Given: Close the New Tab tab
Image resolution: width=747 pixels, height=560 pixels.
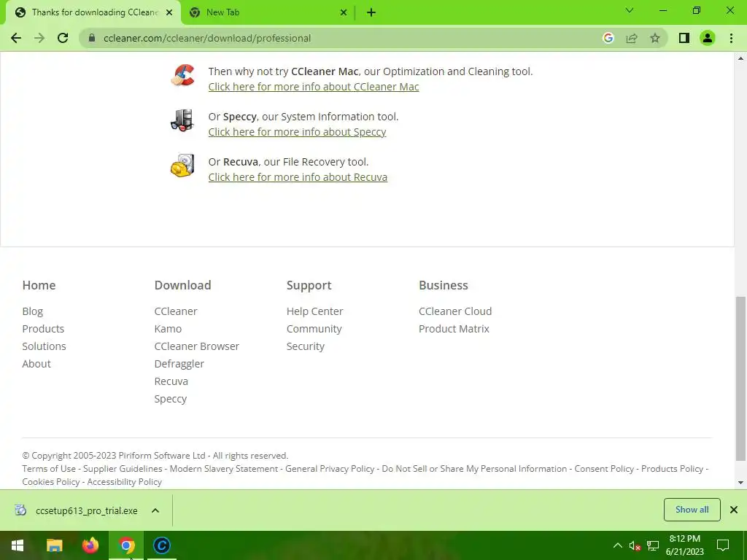Looking at the screenshot, I should tap(344, 12).
